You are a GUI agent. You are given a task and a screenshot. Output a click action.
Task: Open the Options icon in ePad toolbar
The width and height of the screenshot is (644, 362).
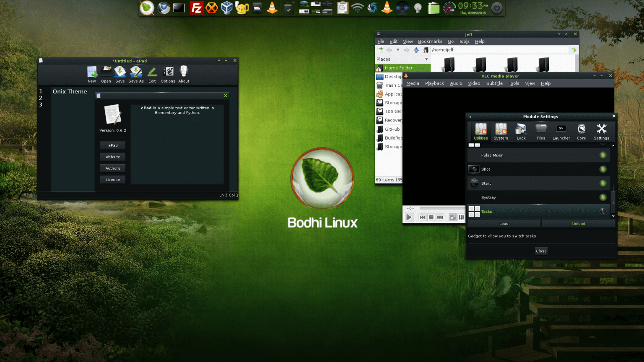[168, 72]
